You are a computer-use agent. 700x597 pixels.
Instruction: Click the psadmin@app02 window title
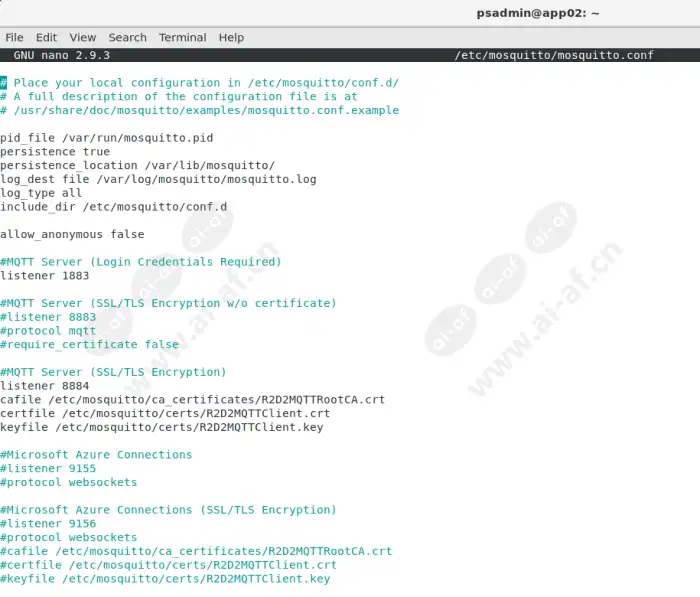coord(538,13)
